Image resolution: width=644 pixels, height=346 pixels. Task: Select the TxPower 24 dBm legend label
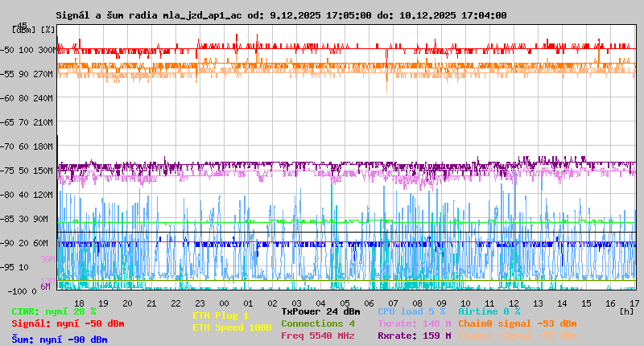(x=320, y=311)
